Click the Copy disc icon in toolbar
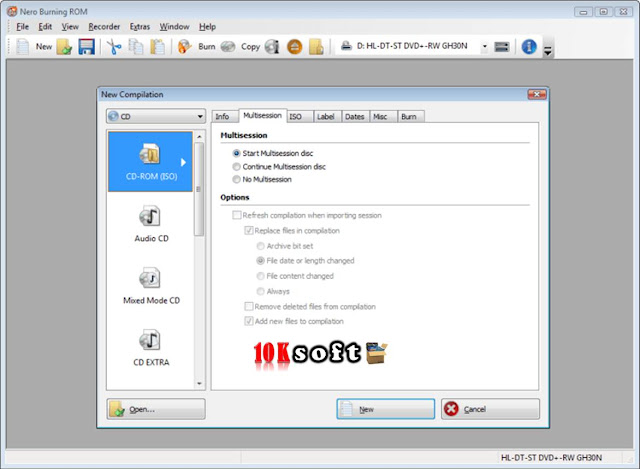The image size is (640, 469). 228,47
